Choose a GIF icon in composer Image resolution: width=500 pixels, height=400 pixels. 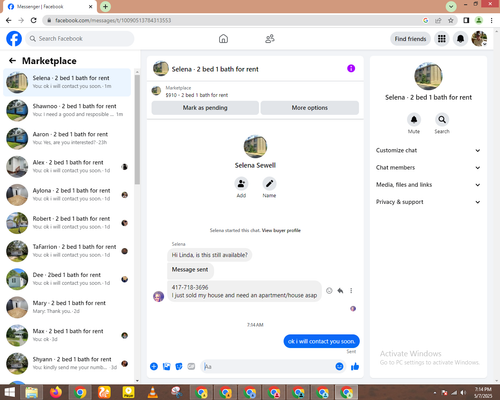coord(191,367)
